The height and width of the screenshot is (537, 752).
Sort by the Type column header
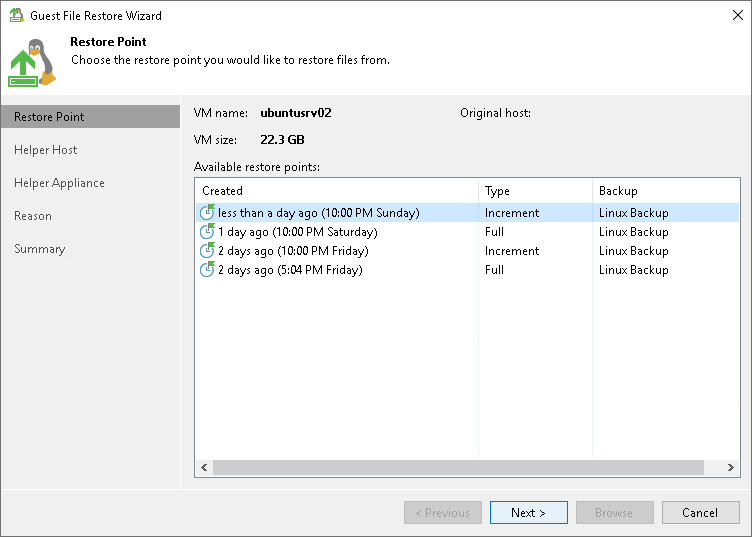coord(535,191)
